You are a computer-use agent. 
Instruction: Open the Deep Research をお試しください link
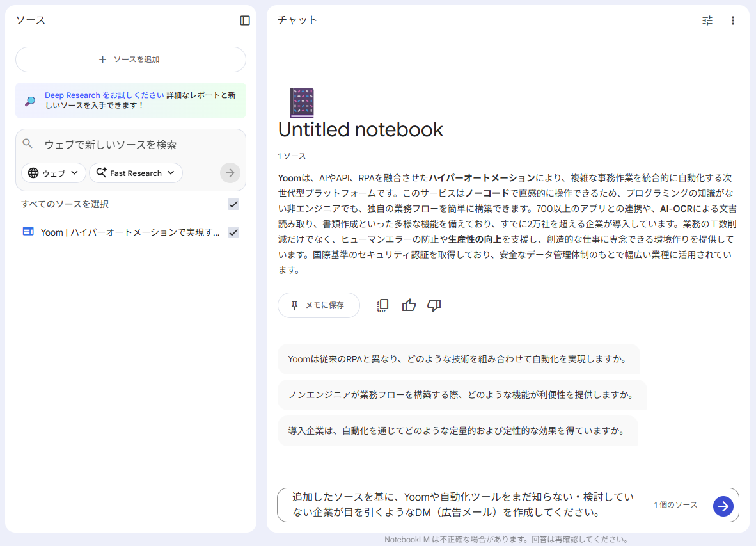point(104,95)
